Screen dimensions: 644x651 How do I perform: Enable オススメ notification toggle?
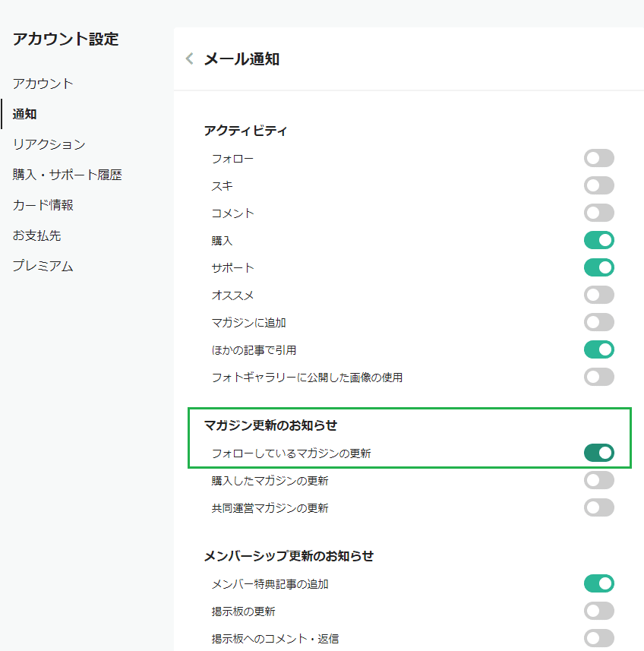click(598, 295)
